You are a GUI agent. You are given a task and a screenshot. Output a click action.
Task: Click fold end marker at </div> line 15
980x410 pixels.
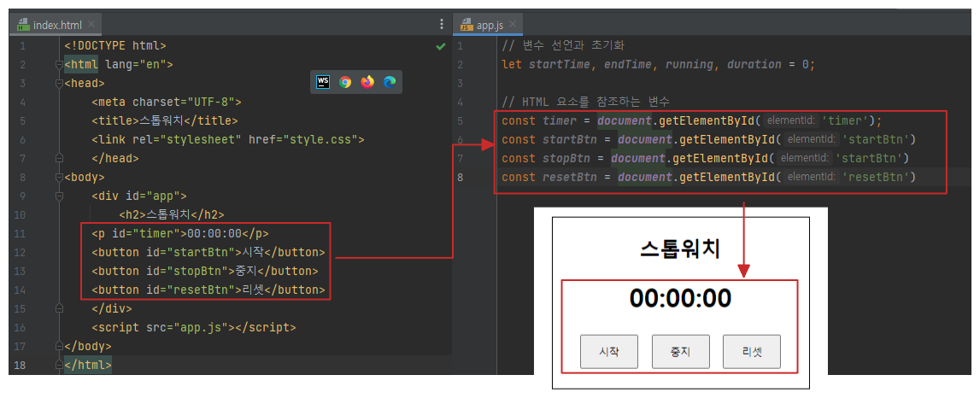coord(59,308)
